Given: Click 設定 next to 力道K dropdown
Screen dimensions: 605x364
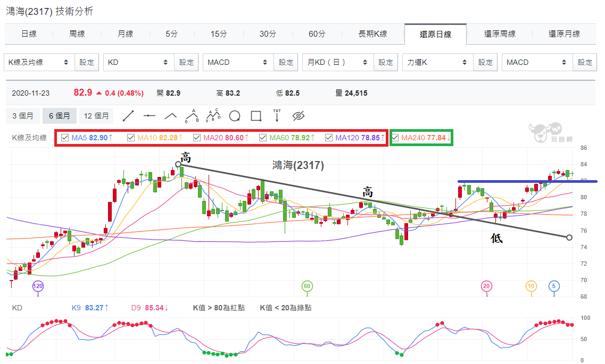Looking at the screenshot, I should pos(485,62).
